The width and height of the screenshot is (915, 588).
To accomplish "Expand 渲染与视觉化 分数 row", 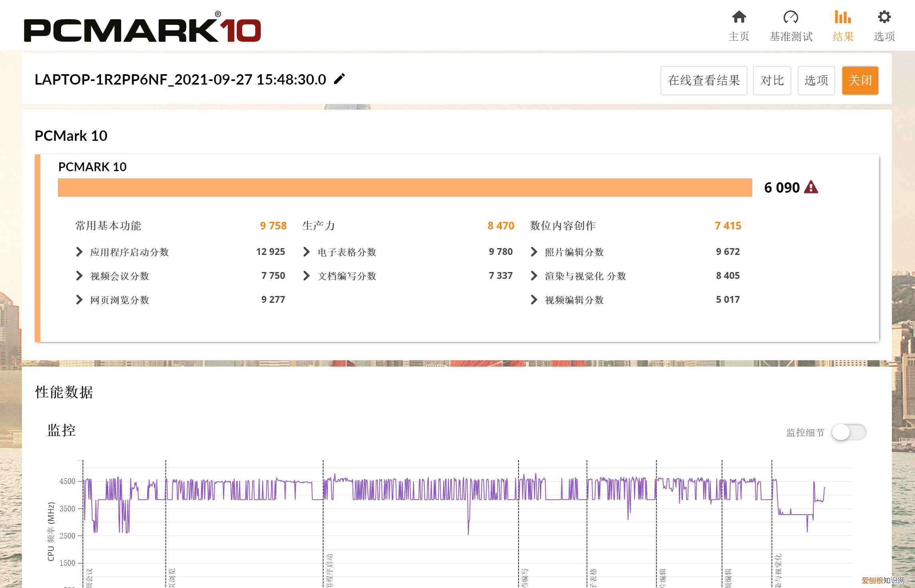I will [x=534, y=276].
